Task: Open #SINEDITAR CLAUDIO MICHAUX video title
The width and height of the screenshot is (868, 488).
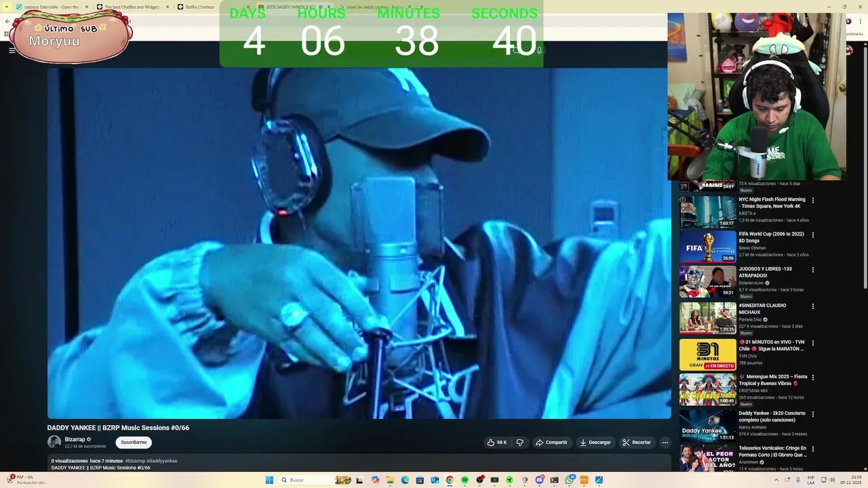Action: 763,308
